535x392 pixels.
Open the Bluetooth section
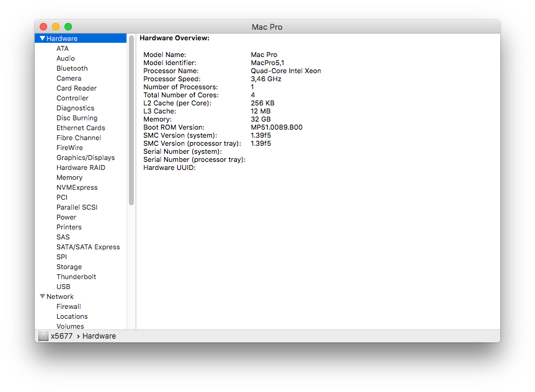click(x=72, y=68)
